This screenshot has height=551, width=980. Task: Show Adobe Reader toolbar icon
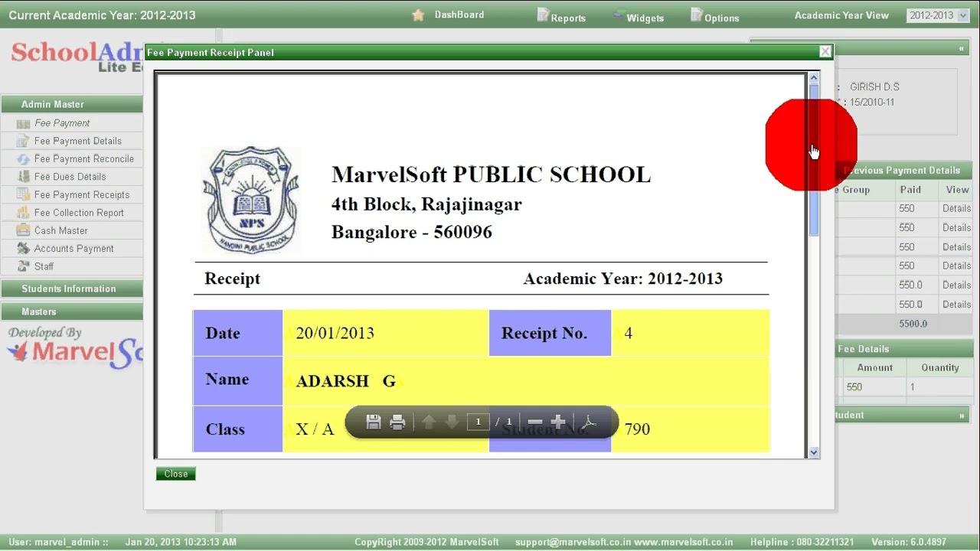point(589,422)
